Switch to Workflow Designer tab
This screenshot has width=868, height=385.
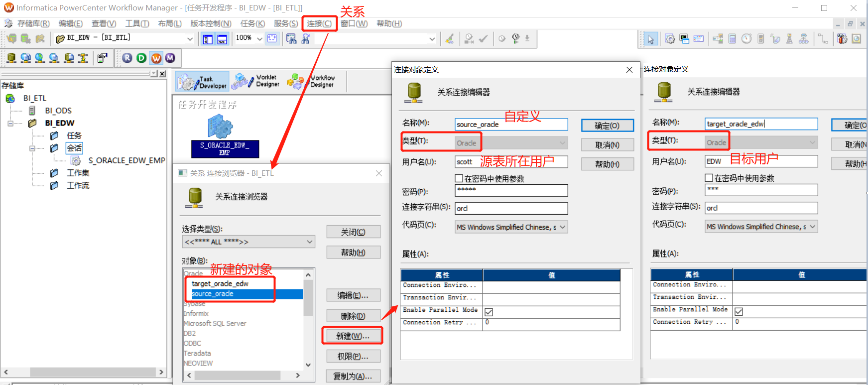(x=311, y=81)
